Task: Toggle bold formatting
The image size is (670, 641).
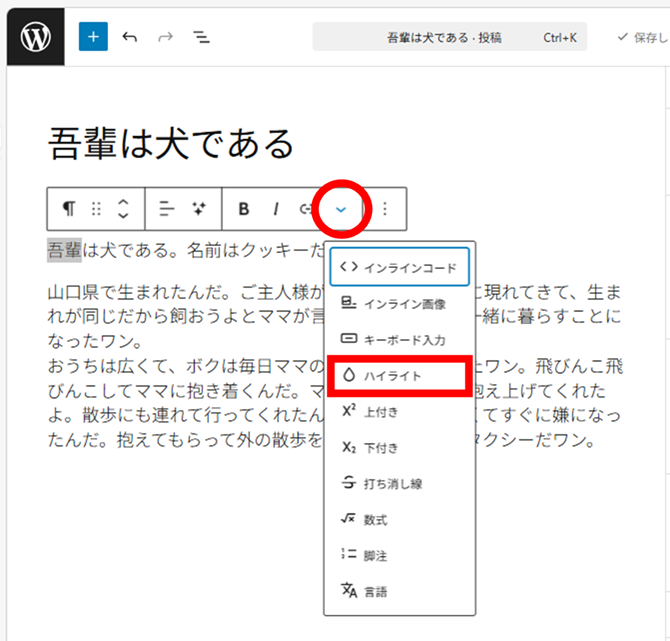Action: coord(243,209)
